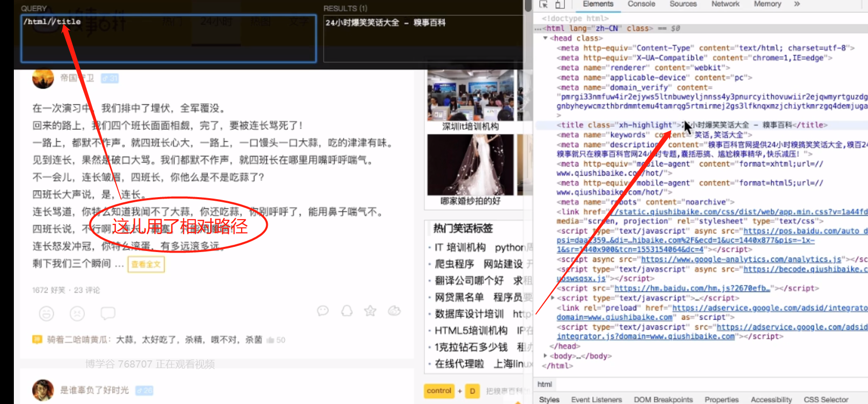
Task: Open the google-analytics analytics.js link
Action: (x=741, y=260)
